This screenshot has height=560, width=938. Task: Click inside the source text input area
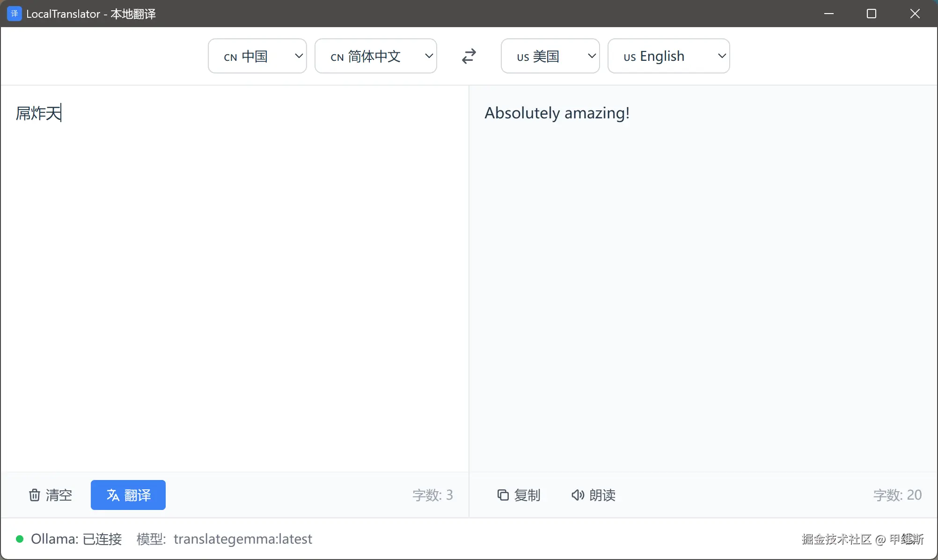pyautogui.click(x=234, y=281)
